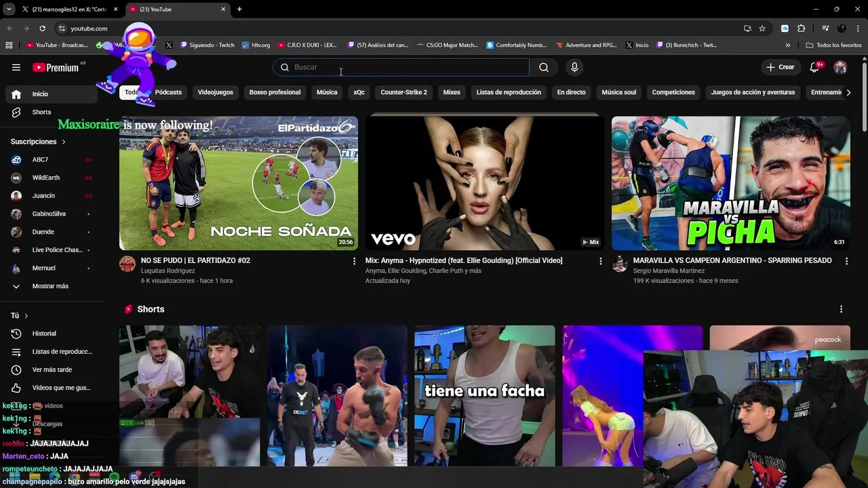Focus the Buscar search field
This screenshot has width=868, height=488.
coord(401,67)
